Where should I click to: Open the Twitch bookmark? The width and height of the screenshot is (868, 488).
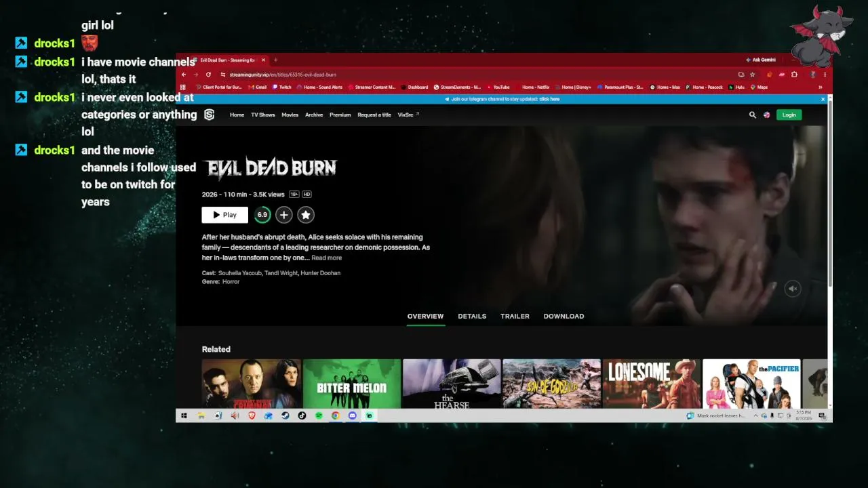[x=282, y=87]
